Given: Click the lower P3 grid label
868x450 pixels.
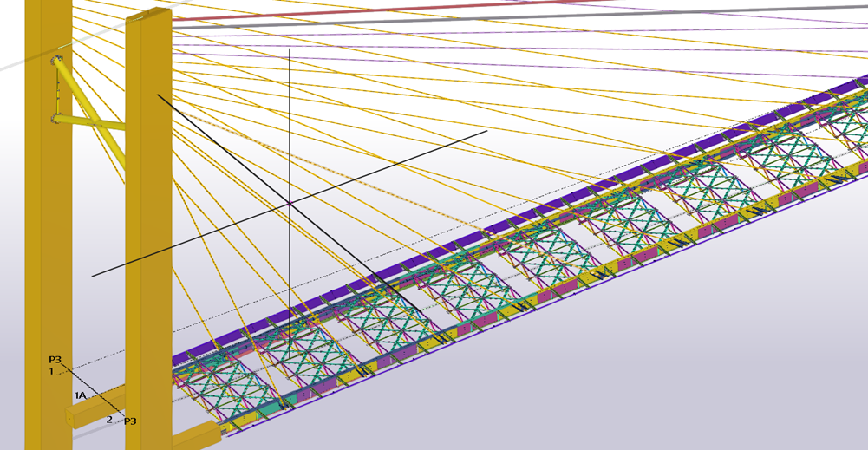Looking at the screenshot, I should click(130, 421).
